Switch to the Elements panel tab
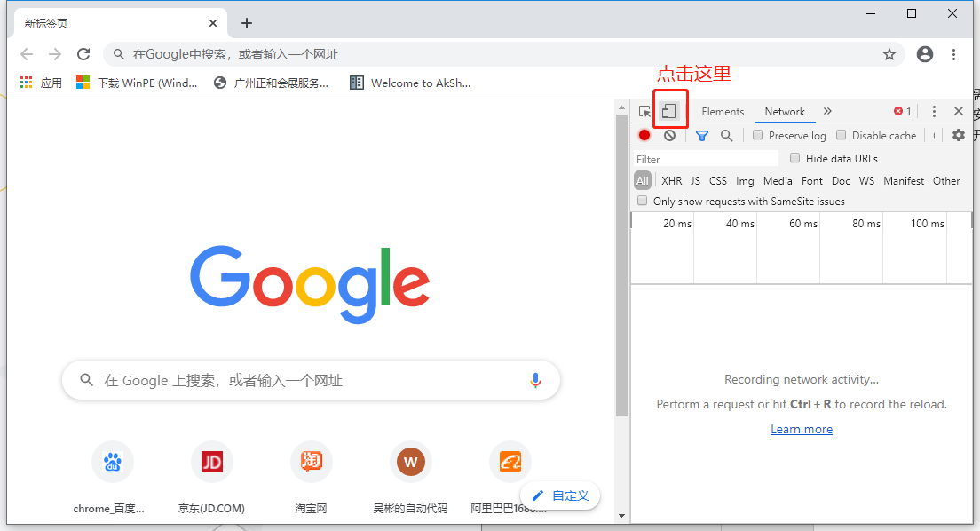The width and height of the screenshot is (980, 531). tap(723, 111)
